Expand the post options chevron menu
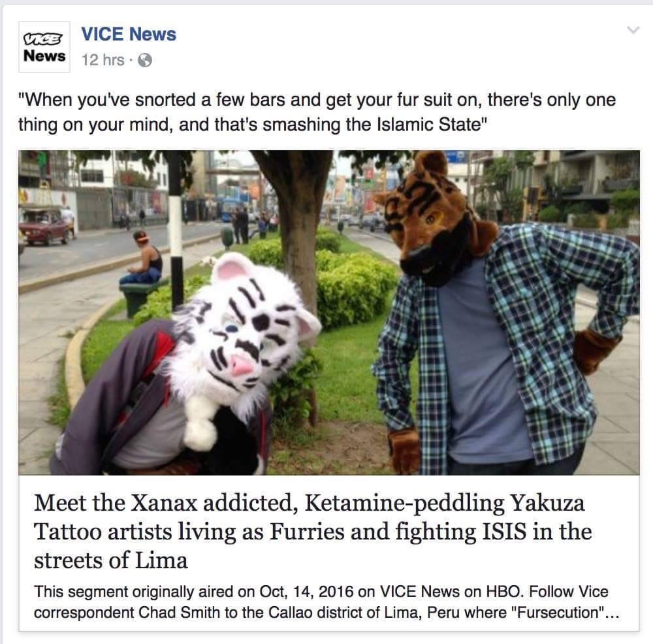 [633, 30]
